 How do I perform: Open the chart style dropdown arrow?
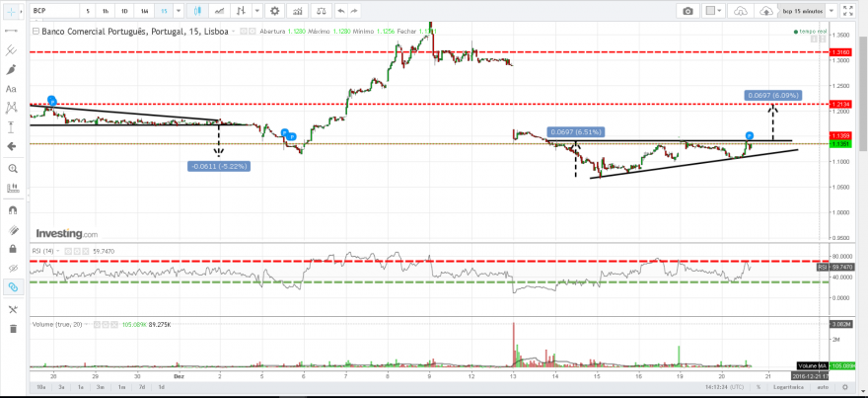tap(257, 11)
